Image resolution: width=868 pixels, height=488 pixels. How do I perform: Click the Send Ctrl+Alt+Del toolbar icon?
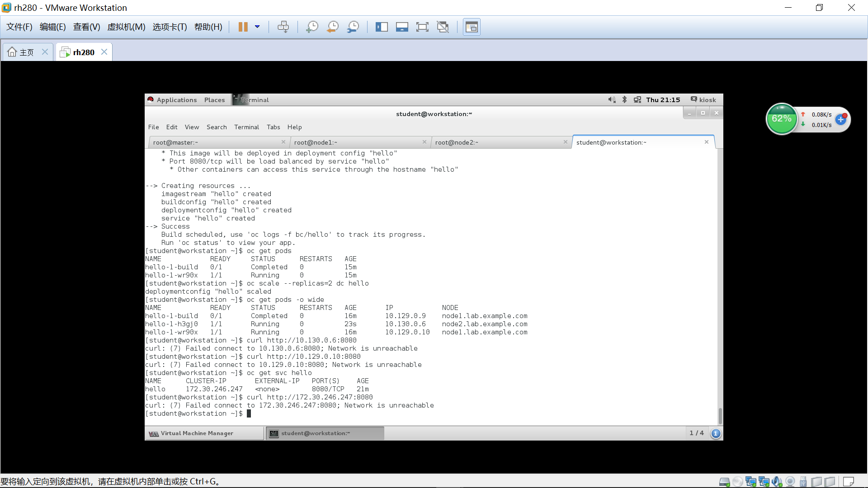(x=283, y=27)
